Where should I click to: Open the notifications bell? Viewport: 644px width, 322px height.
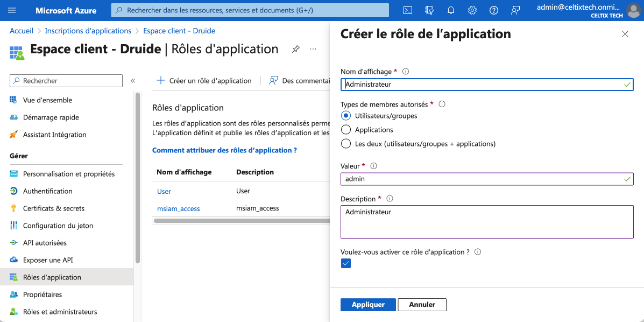(450, 10)
